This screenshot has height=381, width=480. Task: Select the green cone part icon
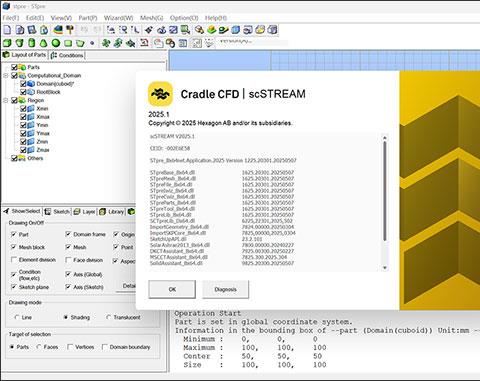[44, 43]
